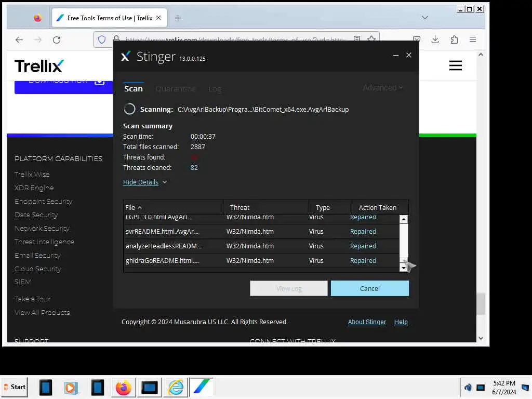Image resolution: width=532 pixels, height=399 pixels.
Task: Open Trellix Wise link
Action: coord(32,175)
